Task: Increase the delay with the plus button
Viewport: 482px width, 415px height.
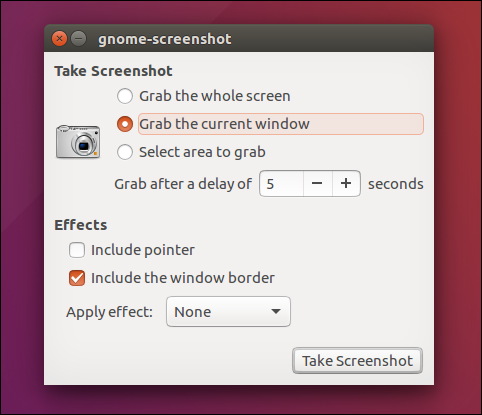Action: click(x=346, y=183)
